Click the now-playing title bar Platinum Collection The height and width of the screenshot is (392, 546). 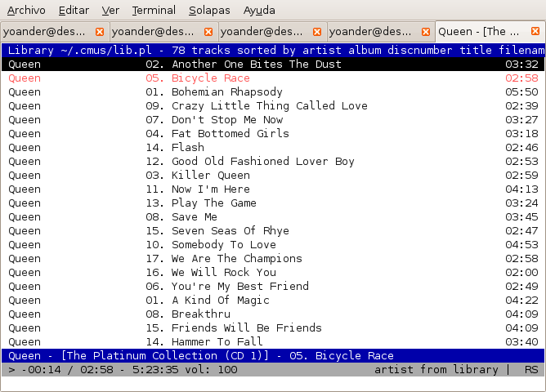(273, 356)
